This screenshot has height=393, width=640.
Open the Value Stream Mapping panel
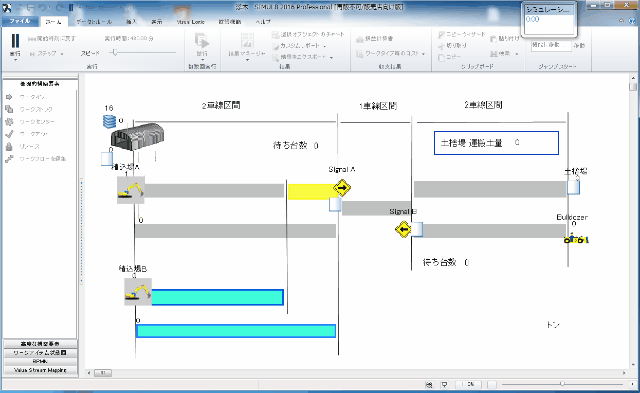40,370
